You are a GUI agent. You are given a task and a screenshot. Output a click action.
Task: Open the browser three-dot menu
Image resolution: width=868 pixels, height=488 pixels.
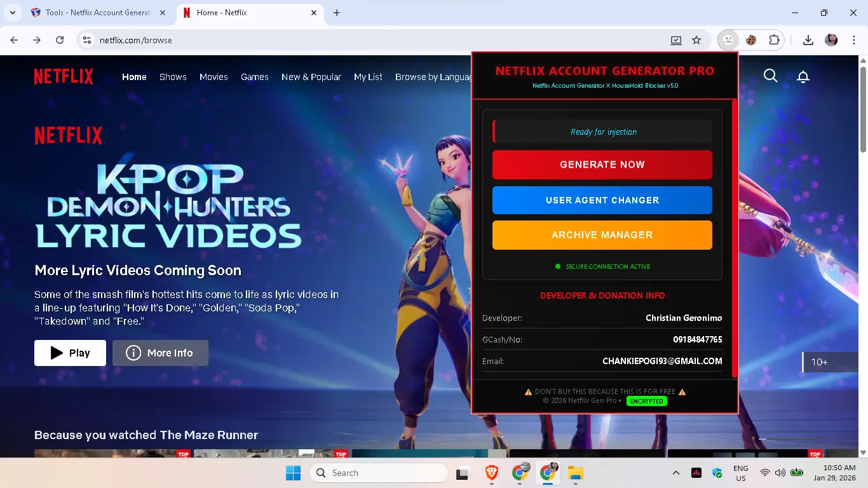pyautogui.click(x=853, y=40)
